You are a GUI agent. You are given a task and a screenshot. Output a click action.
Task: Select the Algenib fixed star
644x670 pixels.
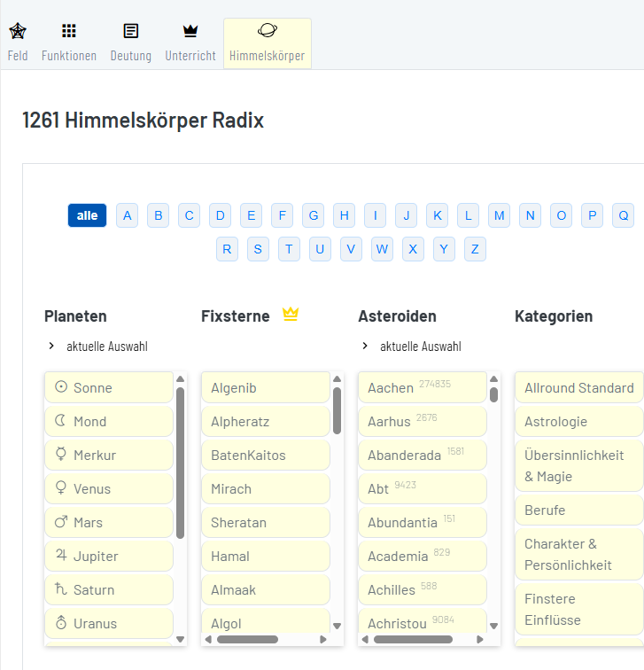point(266,387)
